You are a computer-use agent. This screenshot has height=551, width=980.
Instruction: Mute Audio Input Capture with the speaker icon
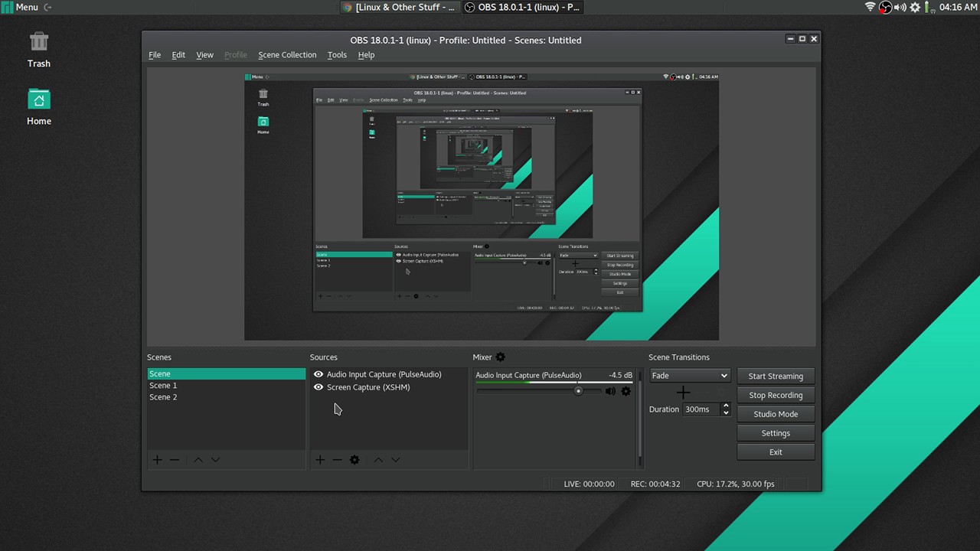point(609,391)
